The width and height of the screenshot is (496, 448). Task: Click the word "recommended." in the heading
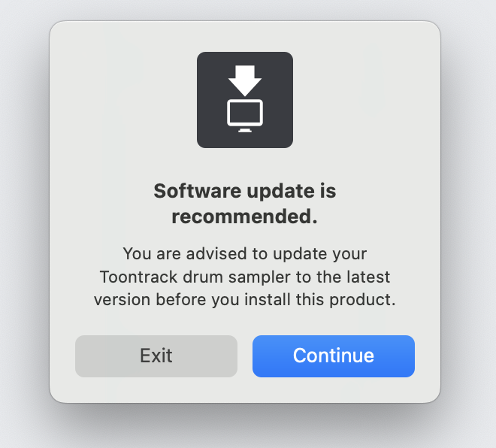click(244, 217)
